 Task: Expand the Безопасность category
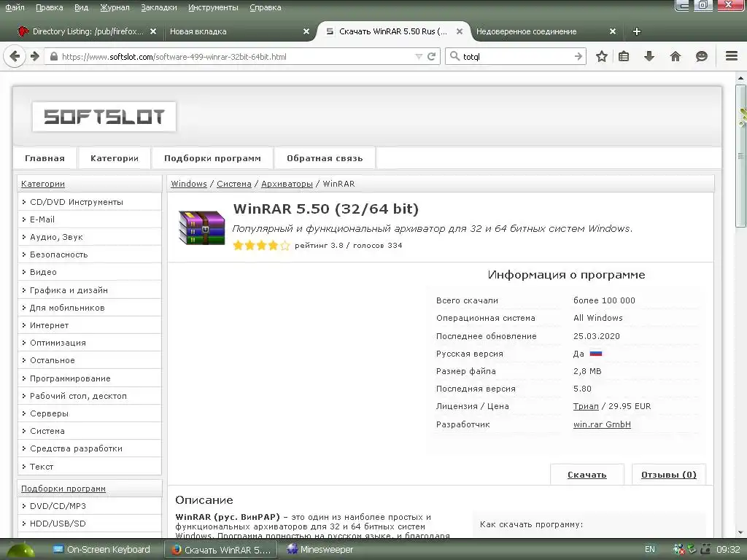click(x=90, y=254)
